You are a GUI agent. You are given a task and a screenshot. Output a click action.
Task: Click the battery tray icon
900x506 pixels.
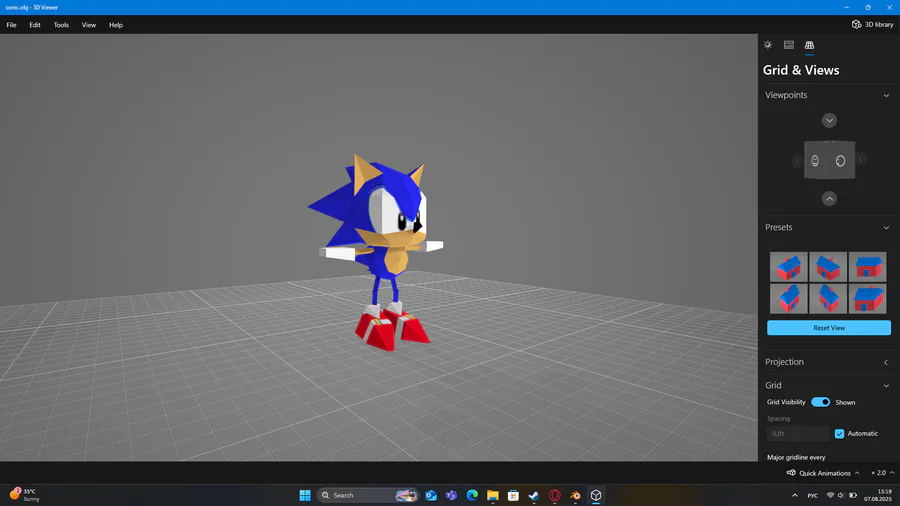[x=853, y=495]
